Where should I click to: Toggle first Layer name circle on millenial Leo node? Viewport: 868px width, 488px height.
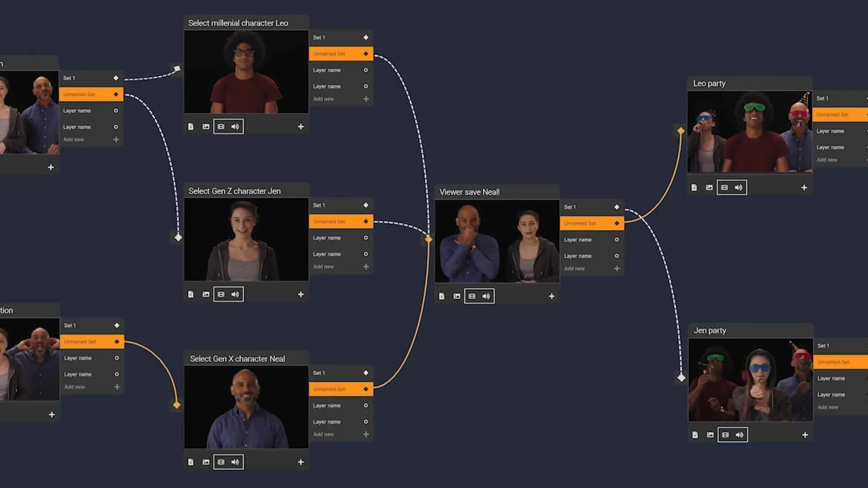tap(366, 70)
